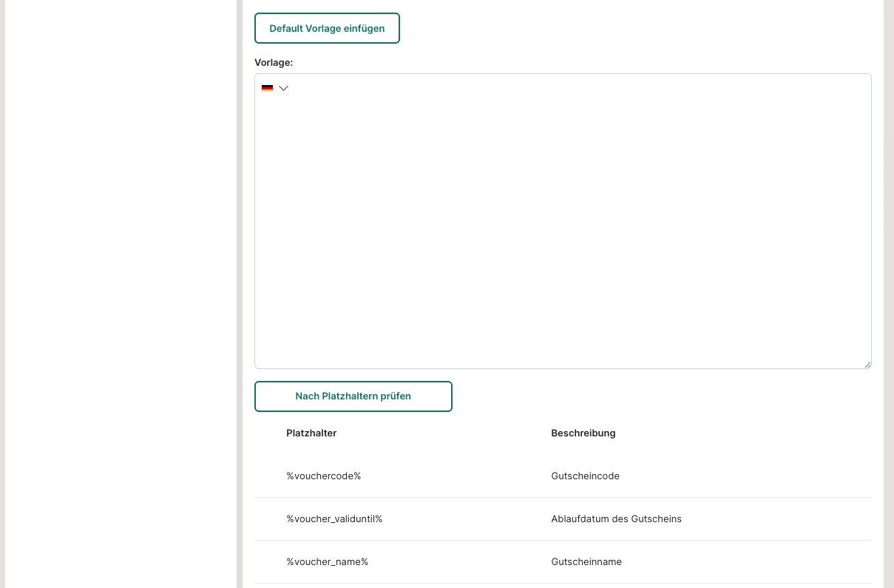Click the Gutscheinname description cell
This screenshot has height=588, width=894.
coord(586,562)
